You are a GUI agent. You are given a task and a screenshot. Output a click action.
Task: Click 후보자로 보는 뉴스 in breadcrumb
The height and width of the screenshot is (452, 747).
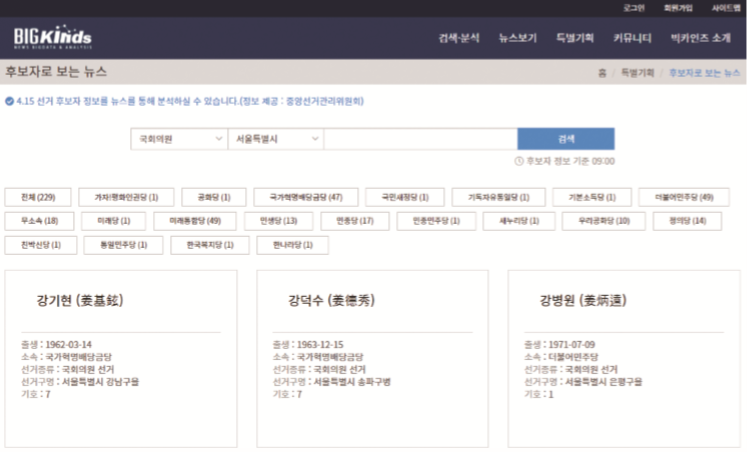(x=704, y=73)
